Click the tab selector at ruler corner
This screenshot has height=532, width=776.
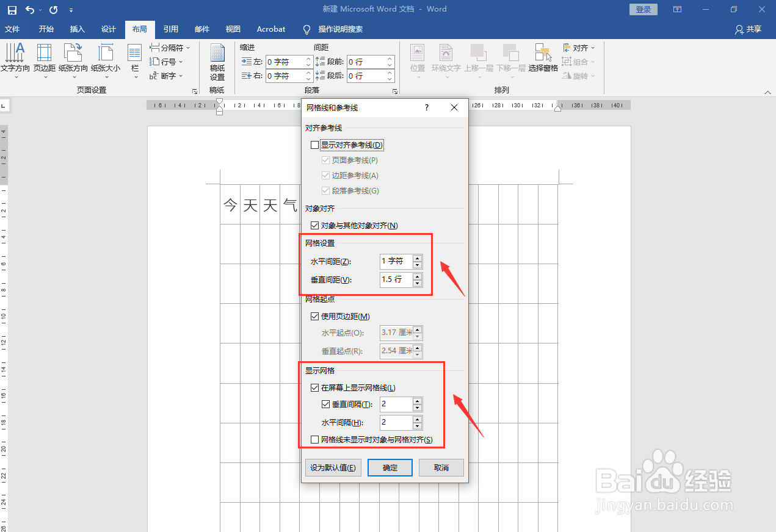tap(4, 105)
